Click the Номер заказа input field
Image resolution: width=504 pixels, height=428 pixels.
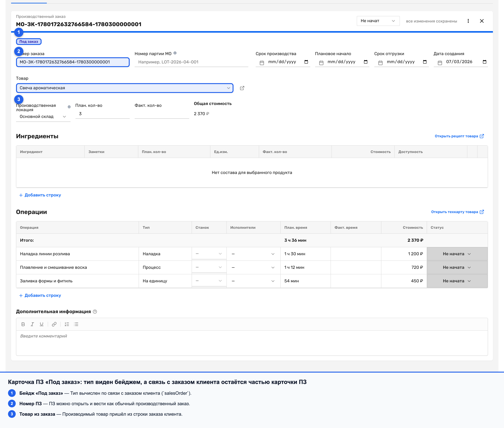pos(73,62)
